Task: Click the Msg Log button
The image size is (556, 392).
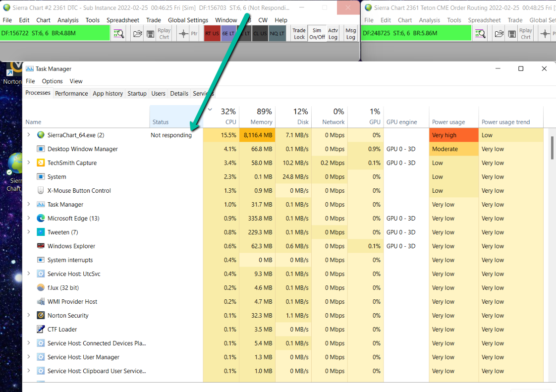Action: click(350, 34)
